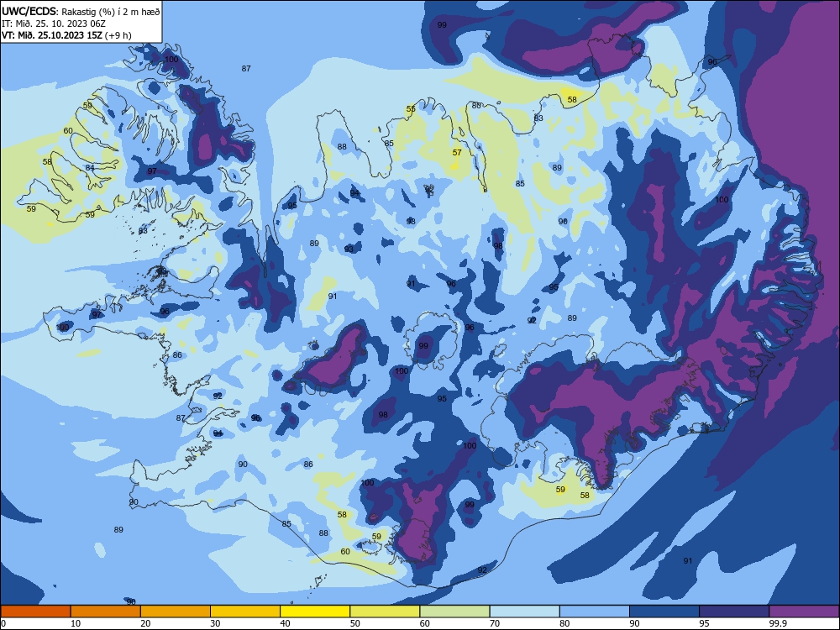The height and width of the screenshot is (630, 840).
Task: Click the '50' legend scale label
Action: tap(355, 623)
